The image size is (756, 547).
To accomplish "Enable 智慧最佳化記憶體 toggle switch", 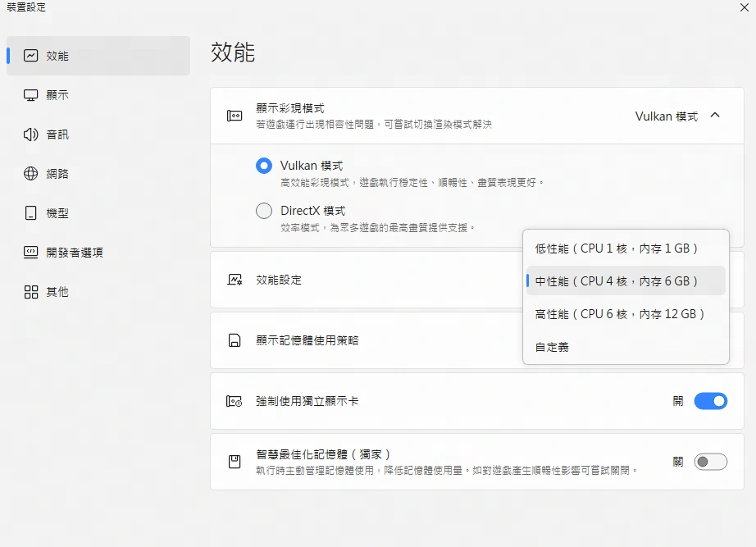I will click(x=711, y=462).
